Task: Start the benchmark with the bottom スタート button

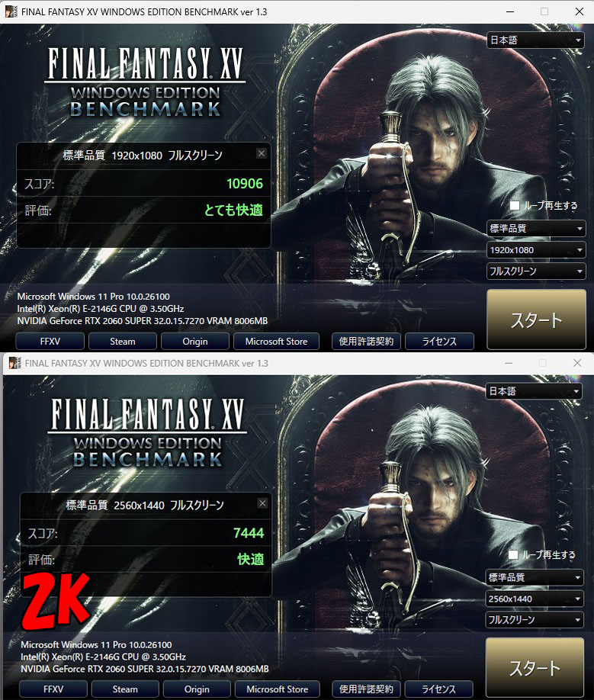Action: point(535,668)
